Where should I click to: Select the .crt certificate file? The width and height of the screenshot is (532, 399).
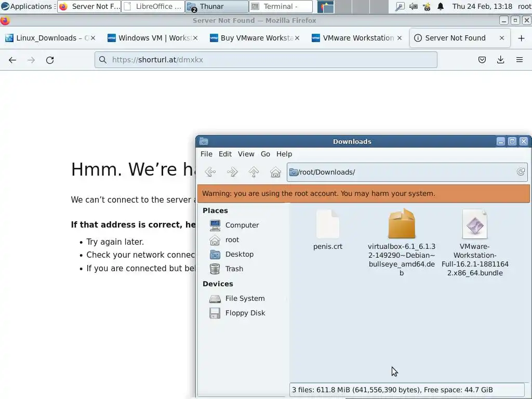328,230
